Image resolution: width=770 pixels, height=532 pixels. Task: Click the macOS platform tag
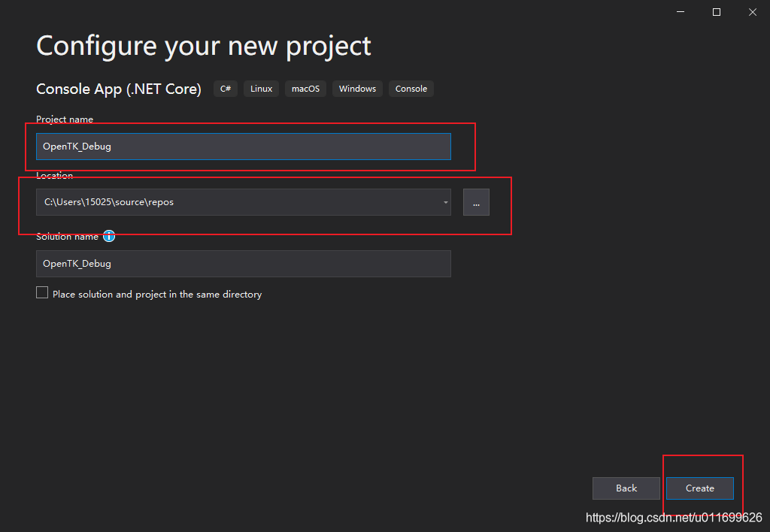point(305,89)
